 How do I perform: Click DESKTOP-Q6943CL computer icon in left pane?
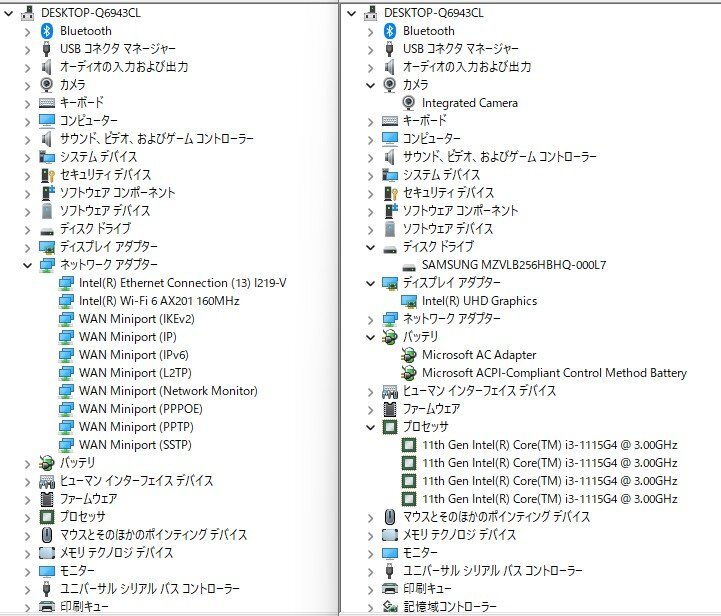(x=28, y=13)
